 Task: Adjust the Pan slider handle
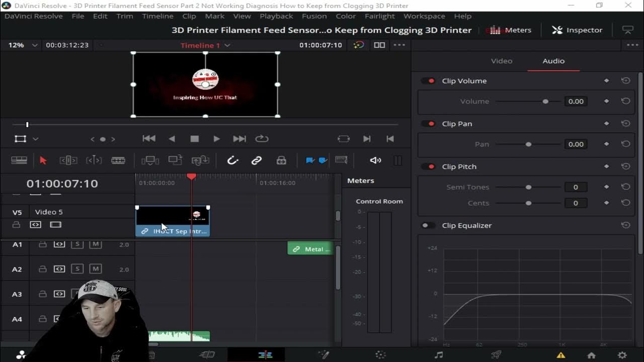(528, 144)
